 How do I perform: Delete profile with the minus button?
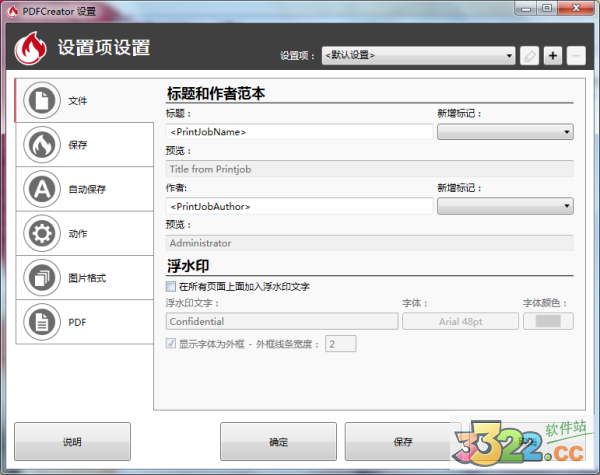pos(576,56)
